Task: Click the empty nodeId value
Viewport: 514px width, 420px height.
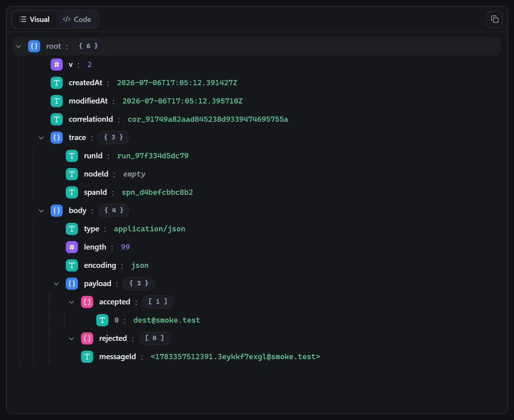Action: 134,174
